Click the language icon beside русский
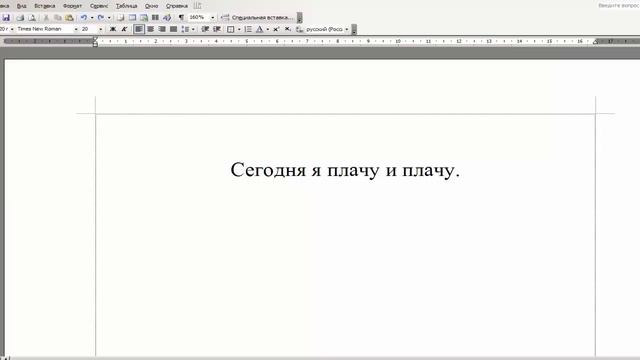640x360 pixels. coord(300,29)
